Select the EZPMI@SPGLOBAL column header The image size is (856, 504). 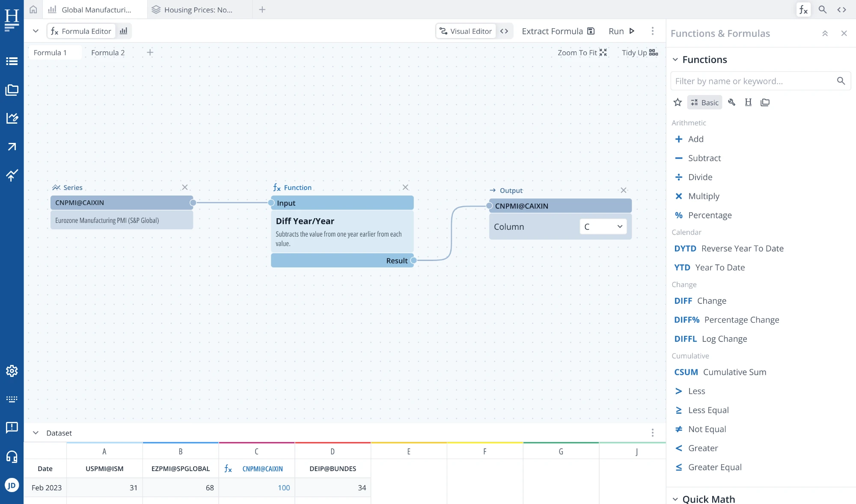click(181, 468)
